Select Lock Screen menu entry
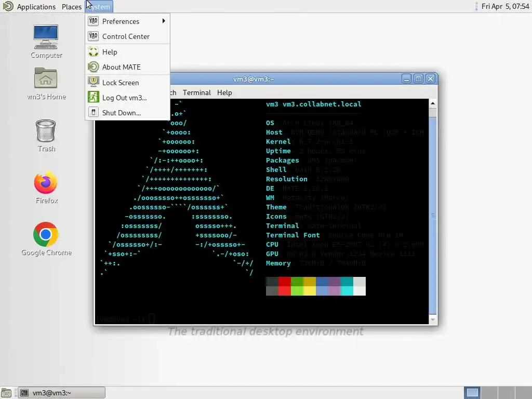 pos(127,83)
